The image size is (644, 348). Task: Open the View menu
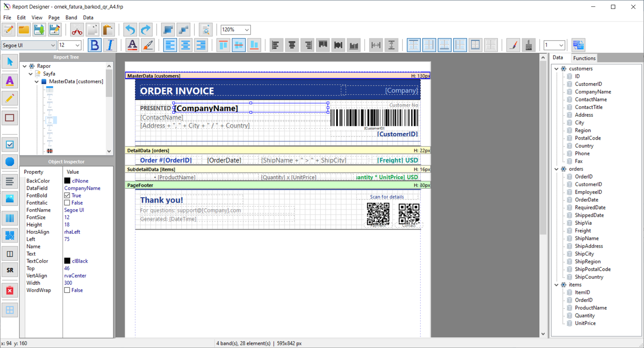pos(37,18)
